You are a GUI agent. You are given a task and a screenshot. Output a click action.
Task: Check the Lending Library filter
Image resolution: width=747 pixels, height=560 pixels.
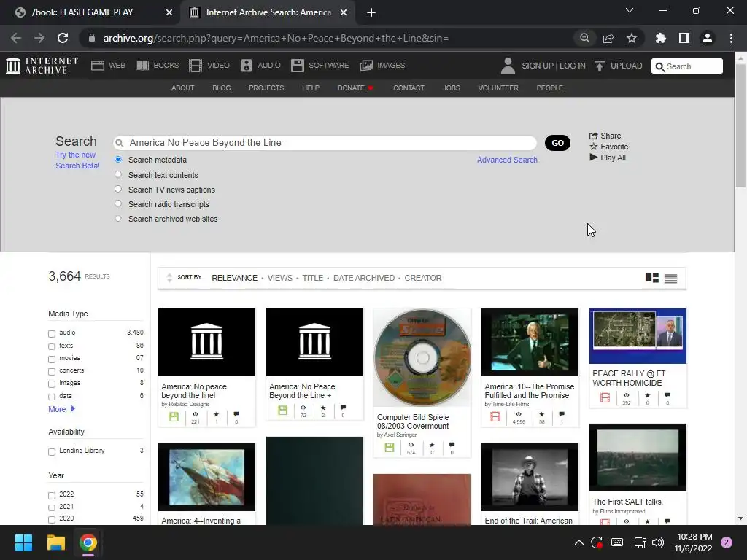[52, 451]
